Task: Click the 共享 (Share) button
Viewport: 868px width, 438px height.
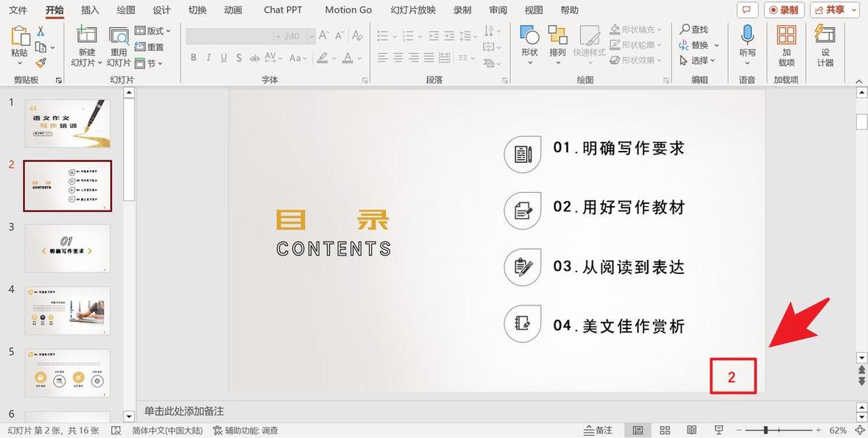Action: click(836, 10)
